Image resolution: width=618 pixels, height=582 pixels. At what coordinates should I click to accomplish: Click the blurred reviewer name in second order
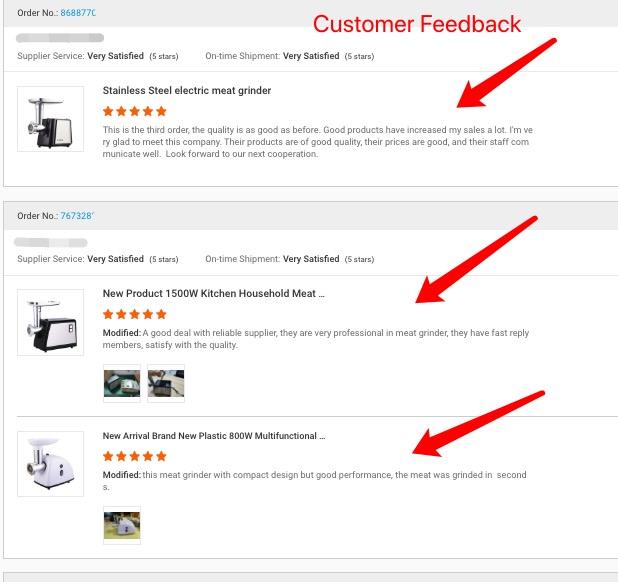[51, 242]
